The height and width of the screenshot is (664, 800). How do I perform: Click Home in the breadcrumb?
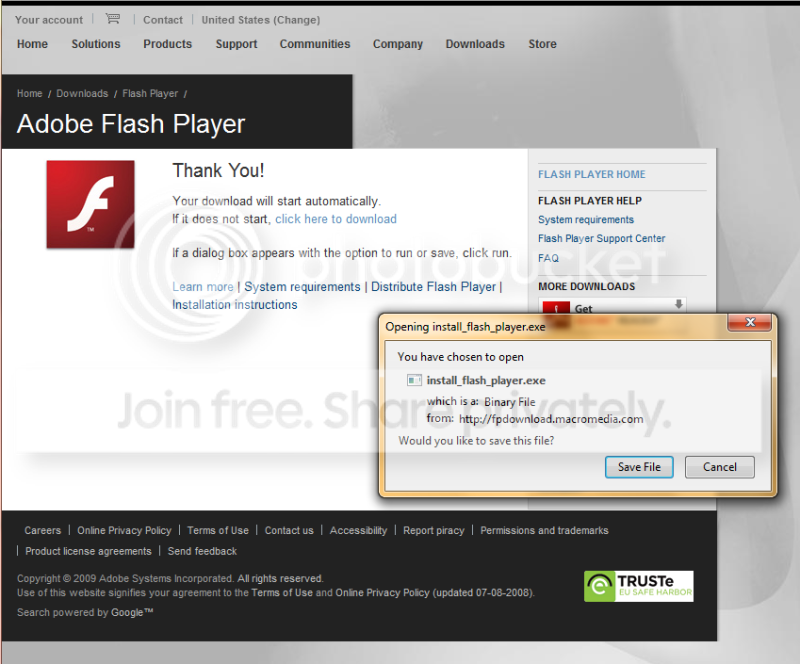coord(30,93)
